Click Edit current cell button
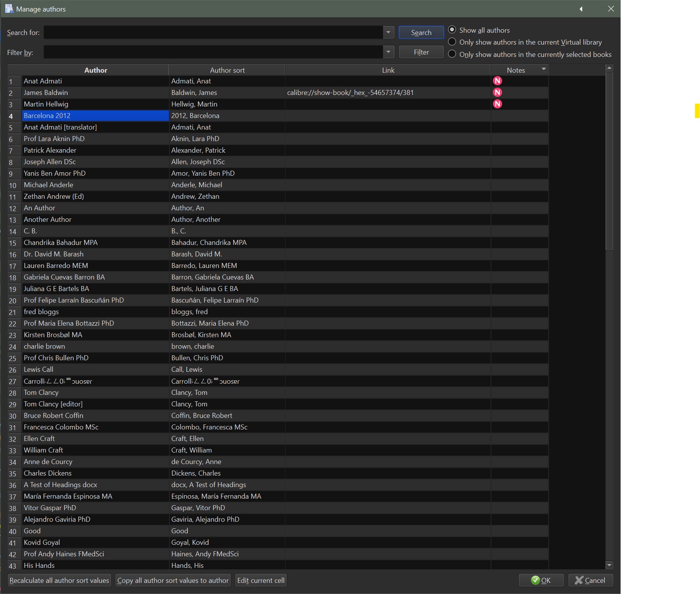This screenshot has height=594, width=700. coord(261,580)
